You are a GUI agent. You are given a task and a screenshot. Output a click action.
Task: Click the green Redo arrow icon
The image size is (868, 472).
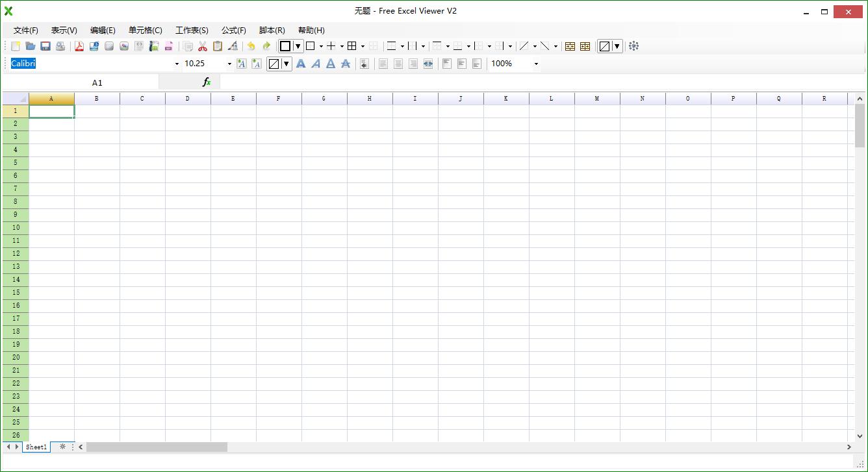[x=266, y=46]
